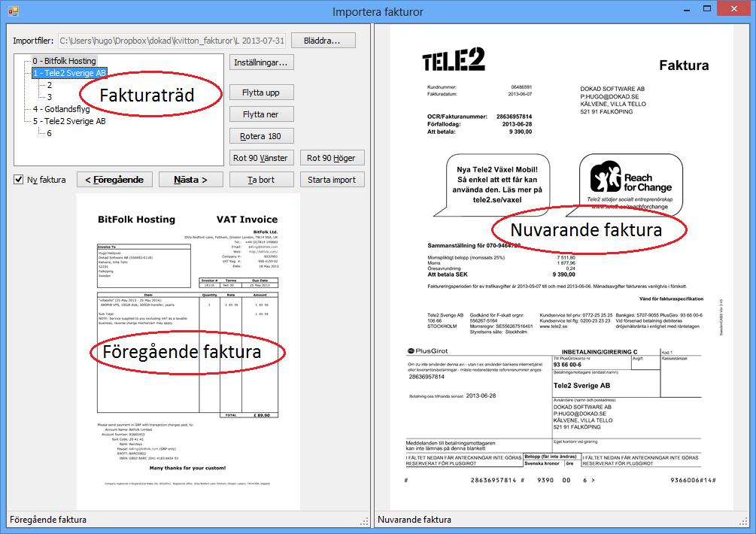Screen dimensions: 756x534
Task: Click Starta import button
Action: (332, 179)
